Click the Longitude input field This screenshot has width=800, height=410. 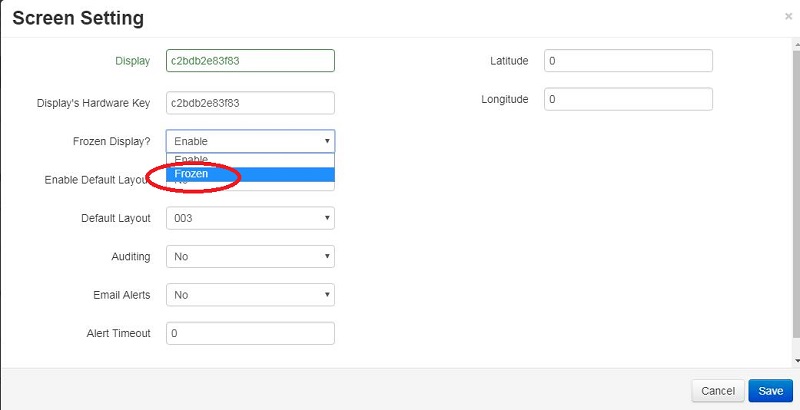(x=628, y=99)
